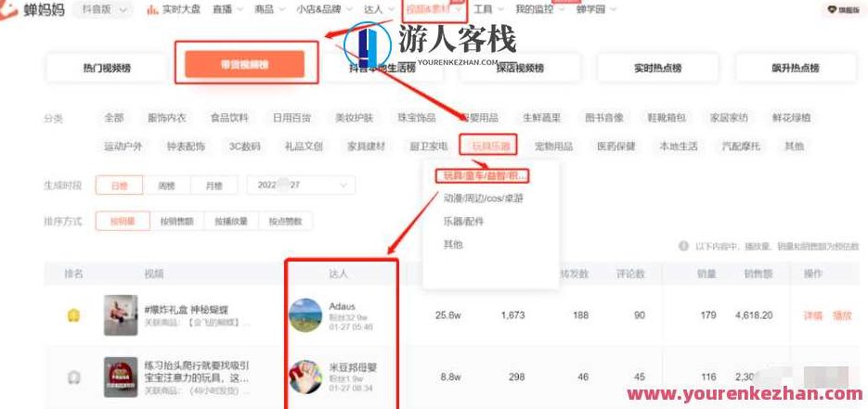Select the 日榜 period option
Viewport: 868px width, 409px height.
119,185
